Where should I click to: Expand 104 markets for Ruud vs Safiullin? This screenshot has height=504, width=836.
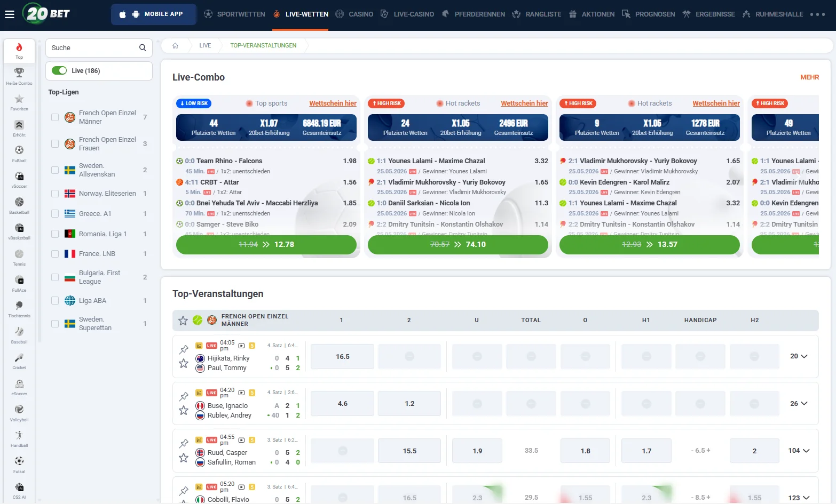pos(799,451)
